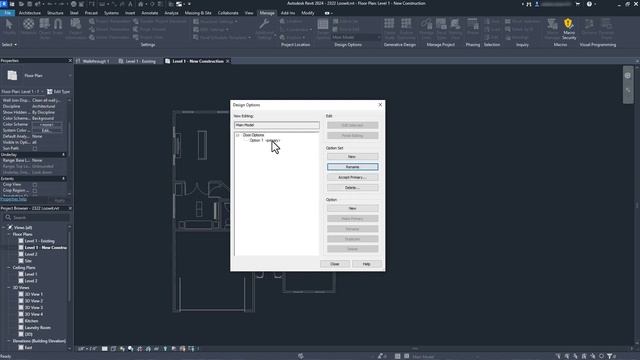Click Accept Primary button
Viewport: 640px width, 360px height.
coord(352,178)
